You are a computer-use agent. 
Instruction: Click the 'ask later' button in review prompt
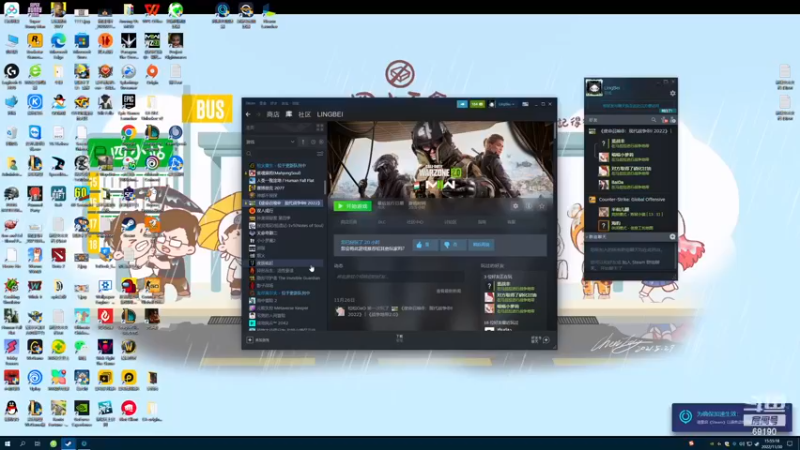point(481,245)
